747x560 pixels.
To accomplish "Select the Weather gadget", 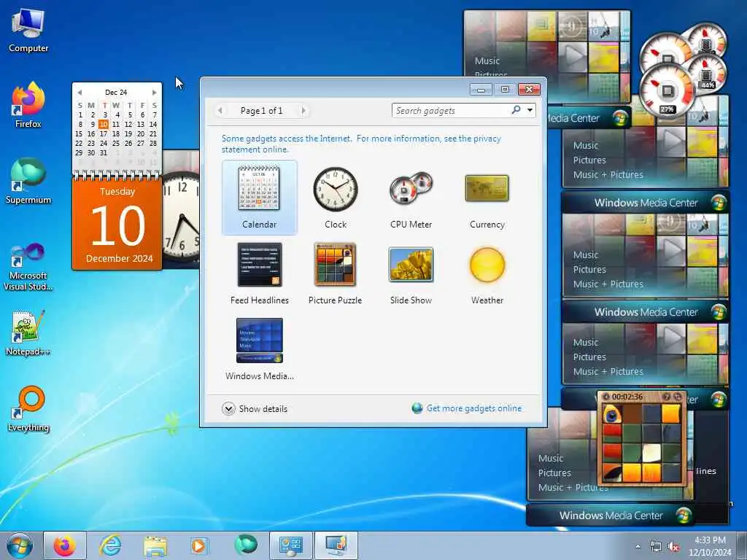I will coord(487,273).
